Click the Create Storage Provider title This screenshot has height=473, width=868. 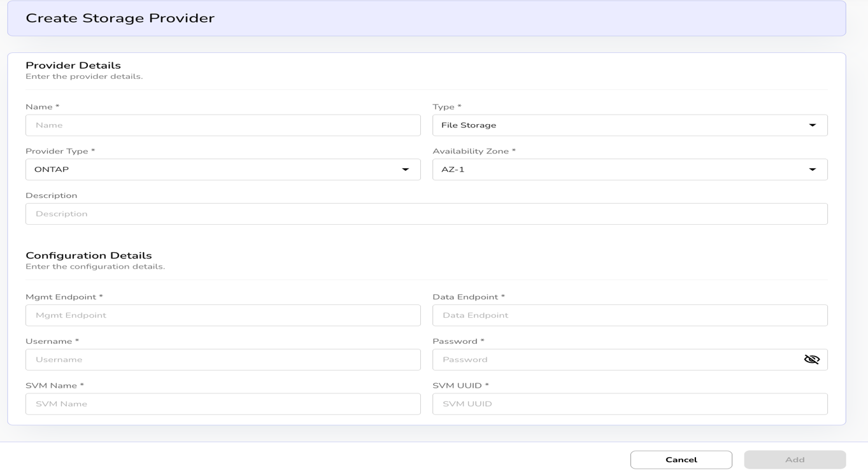(x=120, y=18)
